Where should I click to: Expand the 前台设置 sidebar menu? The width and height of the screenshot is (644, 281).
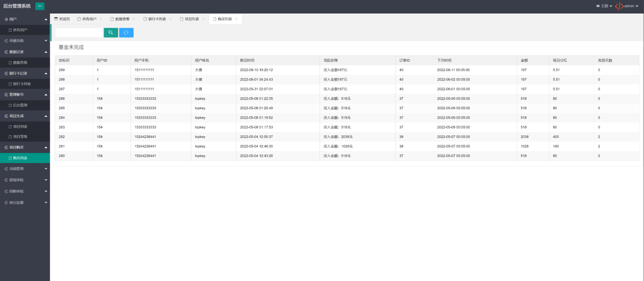[x=25, y=203]
